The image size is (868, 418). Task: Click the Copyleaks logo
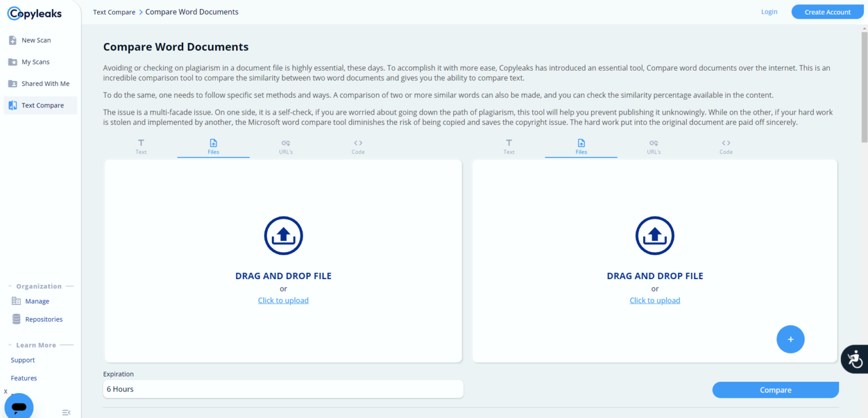point(35,14)
